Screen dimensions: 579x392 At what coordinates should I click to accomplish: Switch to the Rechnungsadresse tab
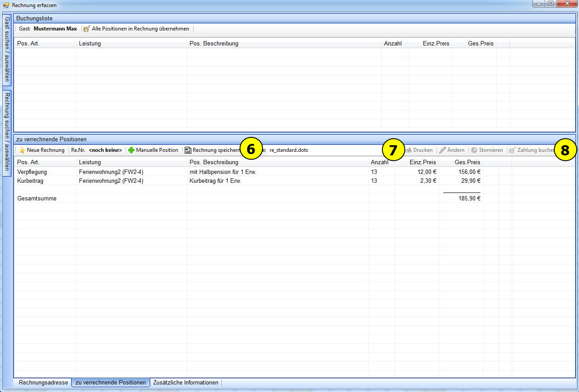point(43,383)
